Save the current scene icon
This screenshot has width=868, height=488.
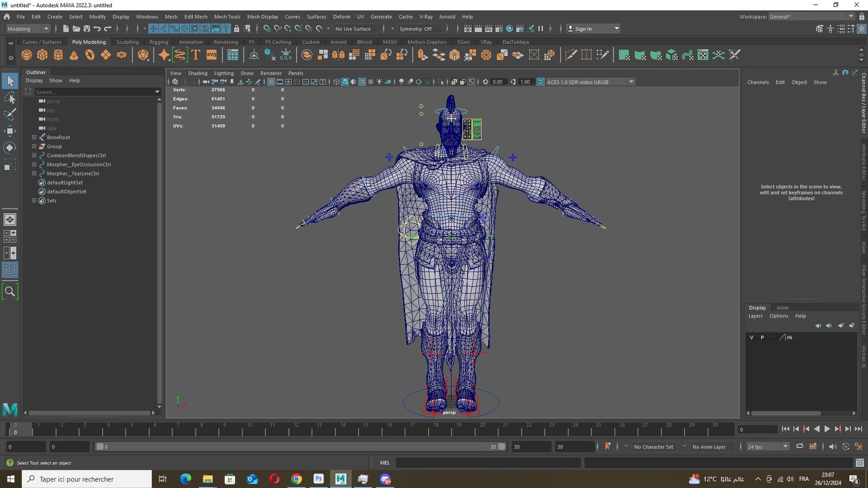pyautogui.click(x=86, y=29)
